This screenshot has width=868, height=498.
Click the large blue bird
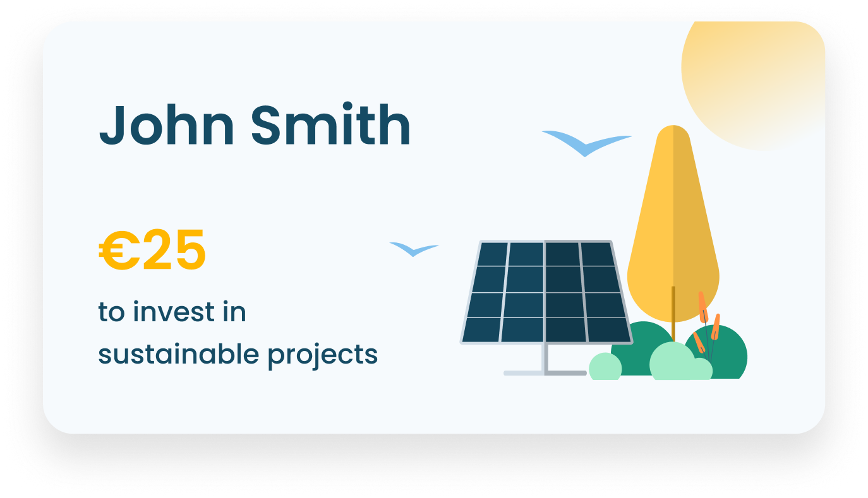(x=586, y=143)
